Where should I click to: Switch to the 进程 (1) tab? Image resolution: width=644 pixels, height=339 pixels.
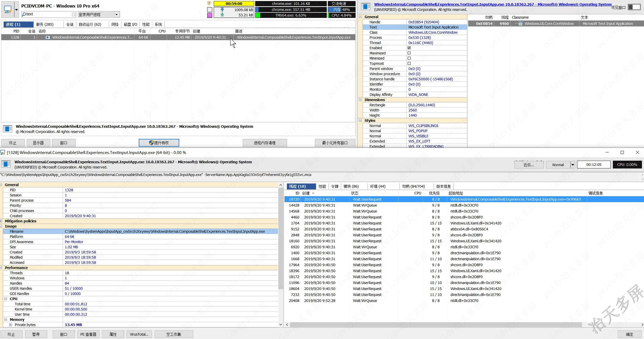18,24
